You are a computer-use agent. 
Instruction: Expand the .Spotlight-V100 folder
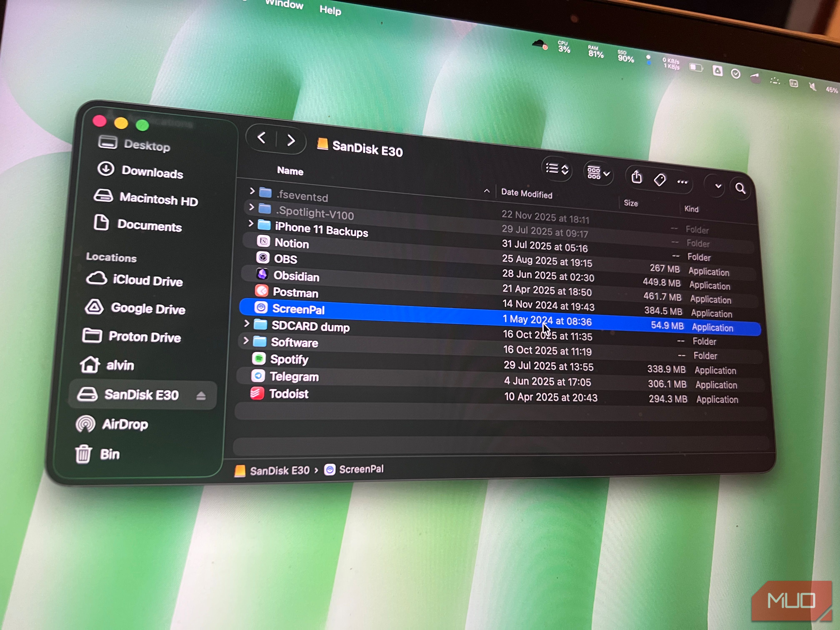click(251, 207)
